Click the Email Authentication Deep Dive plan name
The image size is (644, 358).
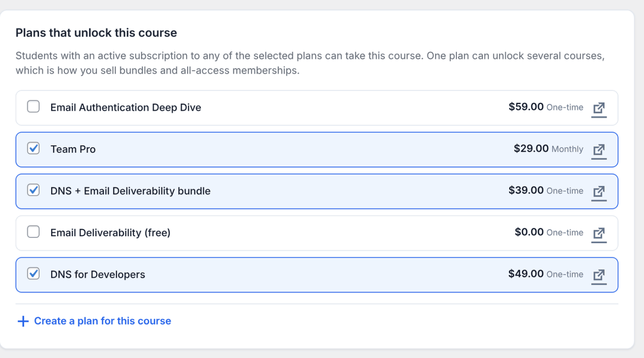(x=126, y=107)
